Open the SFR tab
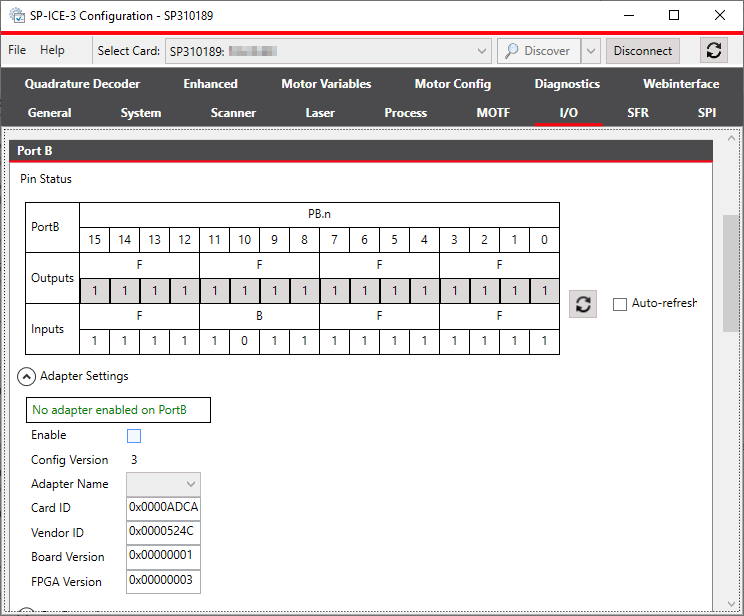 [x=638, y=113]
